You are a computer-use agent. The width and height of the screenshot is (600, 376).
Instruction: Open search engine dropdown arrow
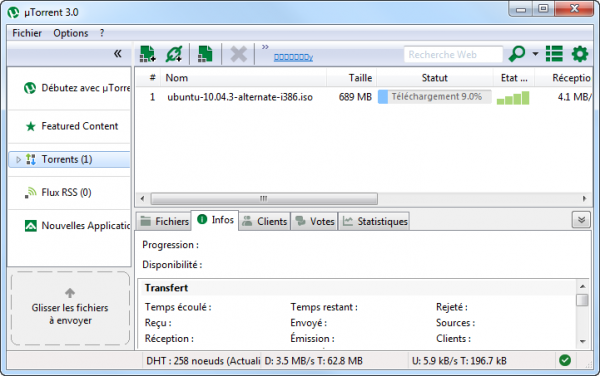[x=535, y=54]
